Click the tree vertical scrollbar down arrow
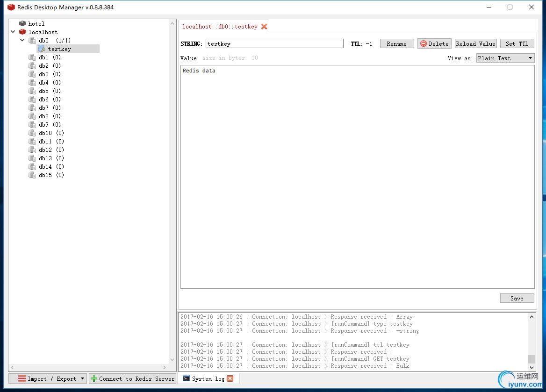The height and width of the screenshot is (392, 546). point(172,360)
